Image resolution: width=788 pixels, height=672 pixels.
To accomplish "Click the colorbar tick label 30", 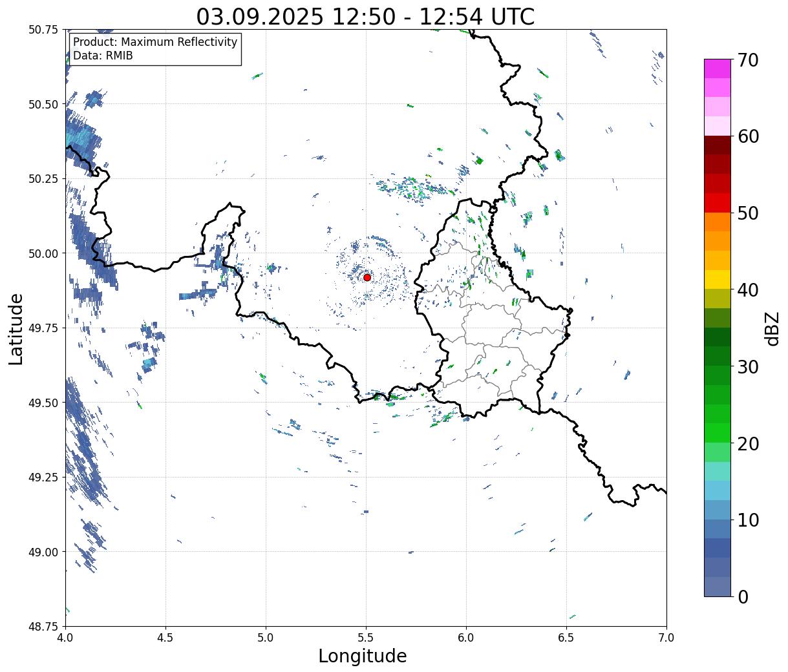I will coord(747,366).
